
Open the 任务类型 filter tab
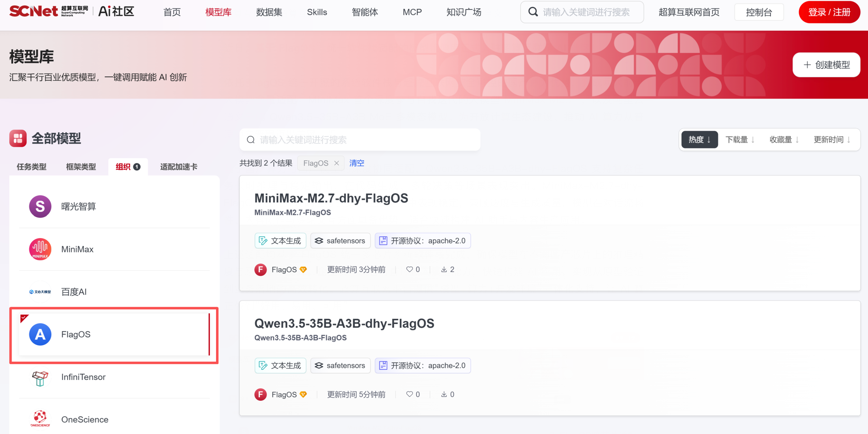[x=32, y=167]
